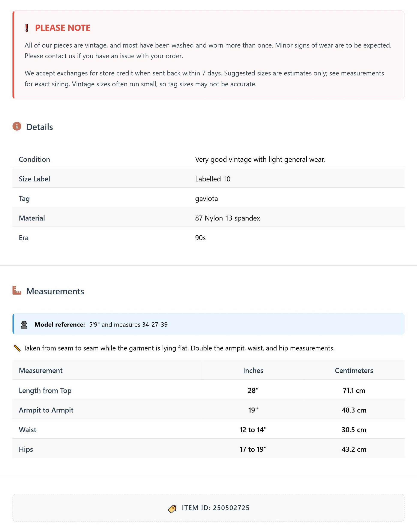Click the Details info circle icon
Viewport: 417px width, 532px height.
click(x=17, y=126)
